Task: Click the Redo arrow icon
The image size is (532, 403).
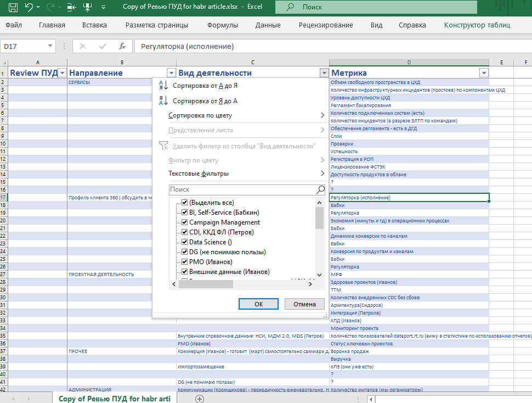Action: tap(50, 7)
